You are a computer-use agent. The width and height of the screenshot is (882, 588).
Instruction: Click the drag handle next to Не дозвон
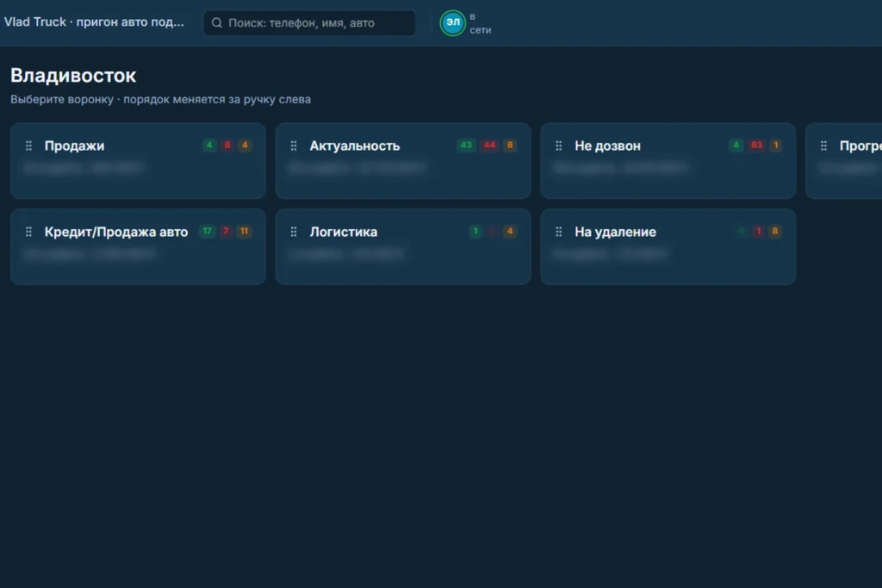[558, 146]
